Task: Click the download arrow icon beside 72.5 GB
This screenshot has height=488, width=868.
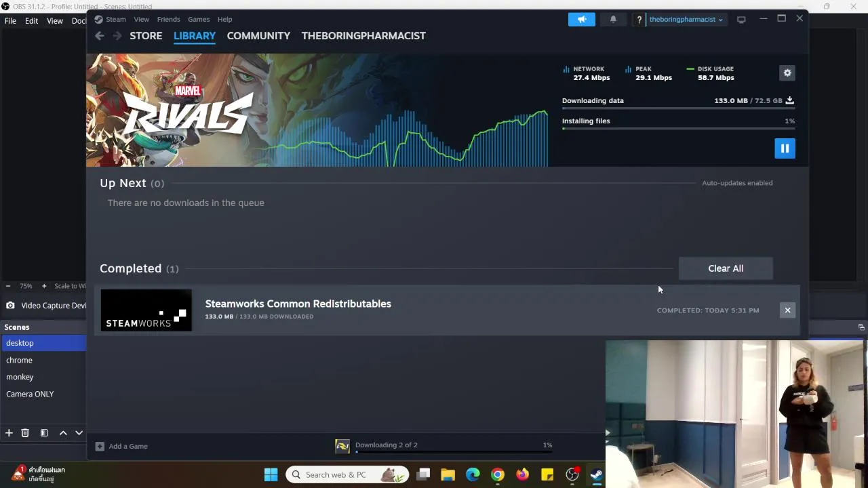Action: click(789, 100)
